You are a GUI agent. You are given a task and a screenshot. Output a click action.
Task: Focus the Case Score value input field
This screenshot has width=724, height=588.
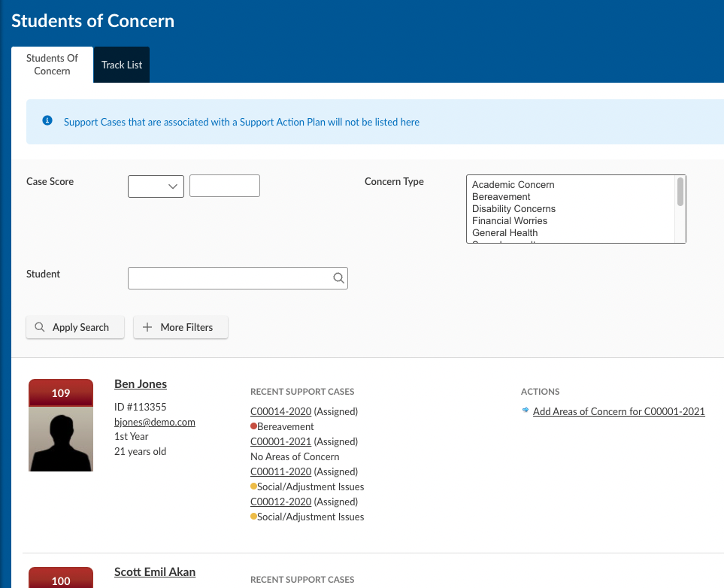click(x=225, y=186)
